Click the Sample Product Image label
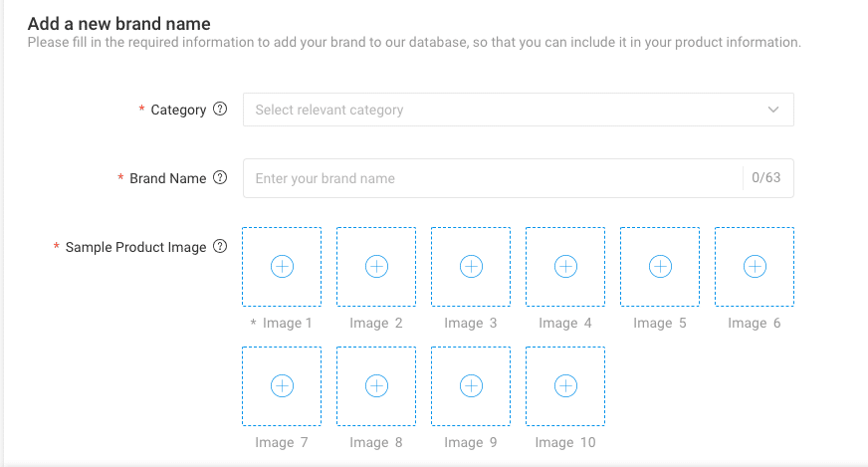 (135, 247)
